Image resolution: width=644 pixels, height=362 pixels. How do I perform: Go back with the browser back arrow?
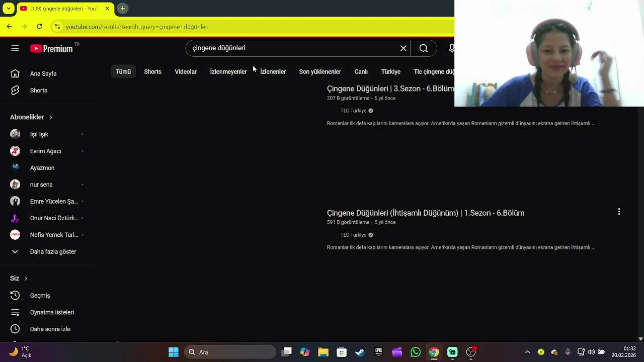click(x=9, y=26)
